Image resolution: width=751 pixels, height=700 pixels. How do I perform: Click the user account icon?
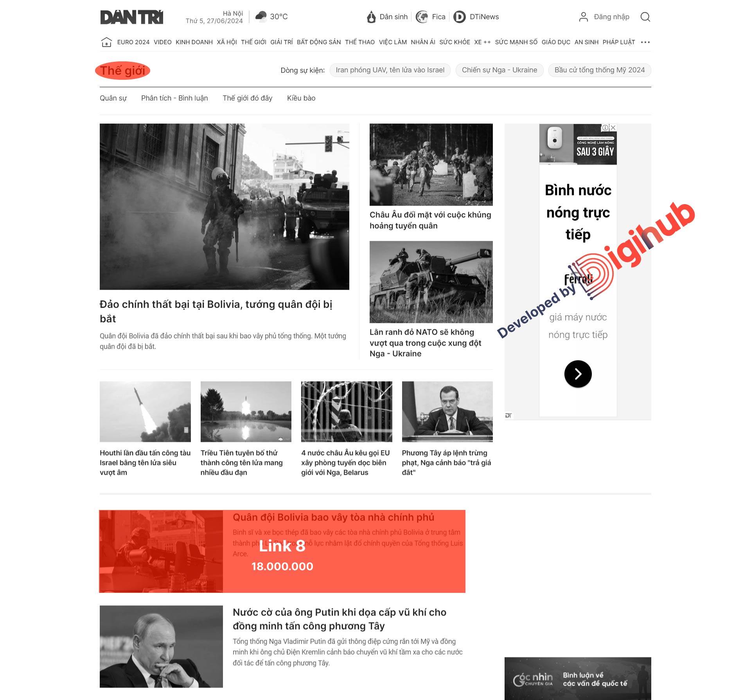pyautogui.click(x=582, y=16)
